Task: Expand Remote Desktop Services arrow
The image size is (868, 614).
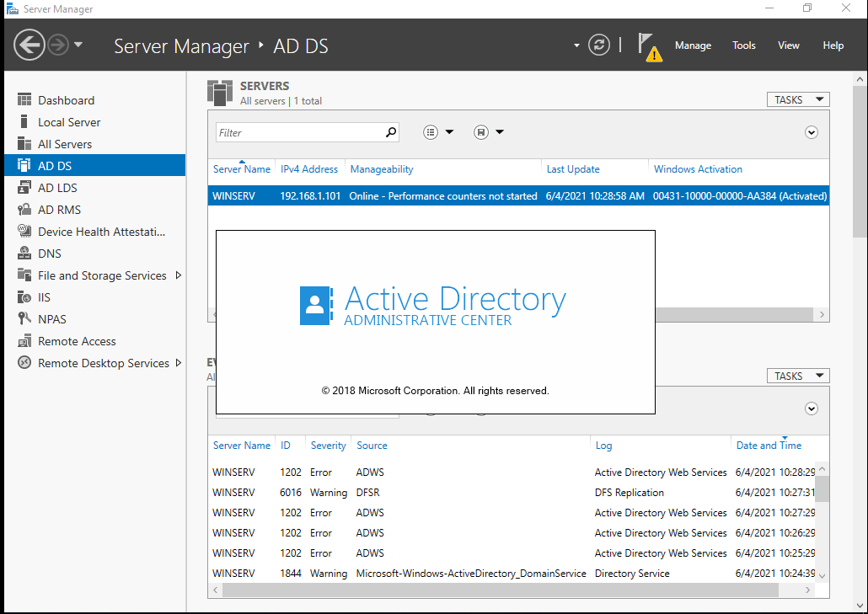Action: [179, 363]
